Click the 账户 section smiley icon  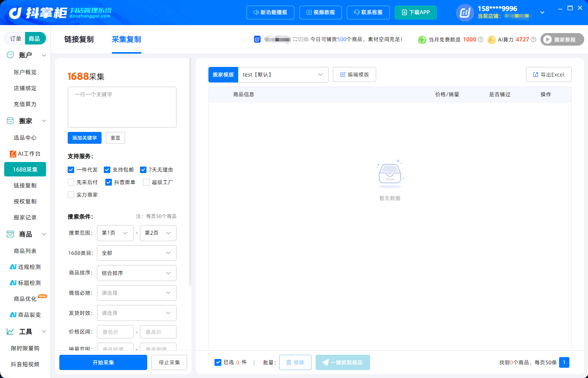(10, 55)
